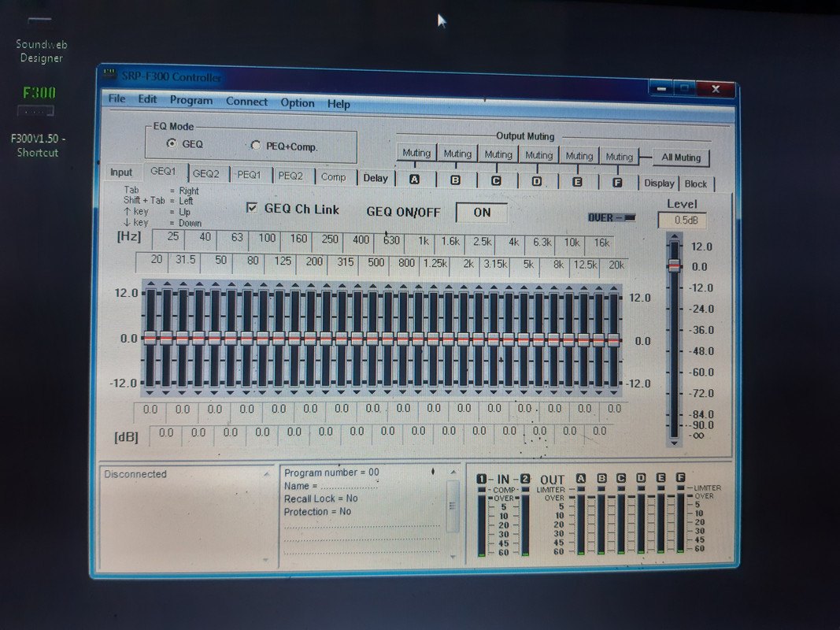Select the 100 Hz frequency label
The image size is (840, 630).
267,239
